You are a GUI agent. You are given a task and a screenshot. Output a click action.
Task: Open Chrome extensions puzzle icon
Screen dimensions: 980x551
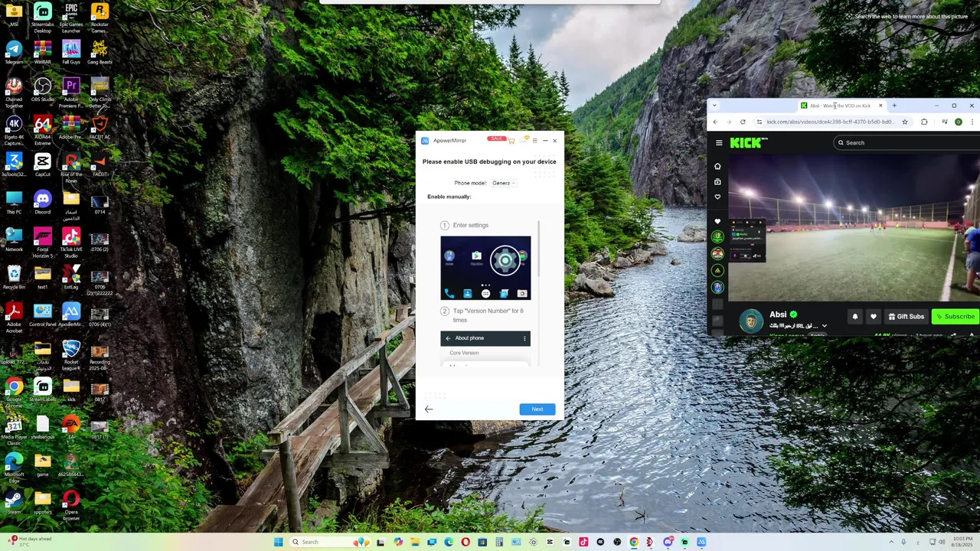924,122
